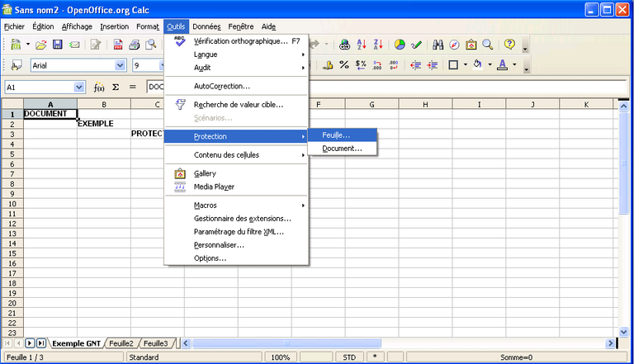Show Draw functions pencil icon

tap(416, 45)
